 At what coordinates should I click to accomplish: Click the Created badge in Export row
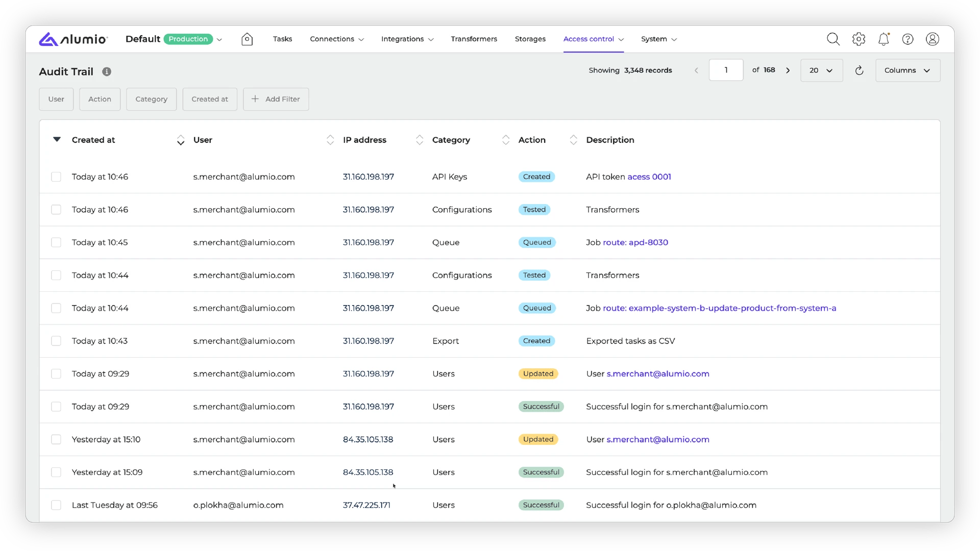[x=536, y=341]
